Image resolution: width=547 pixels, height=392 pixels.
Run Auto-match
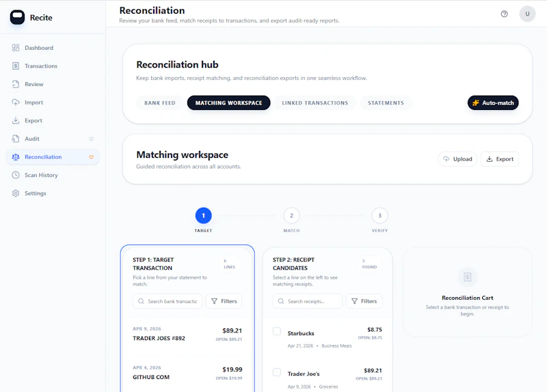[x=493, y=103]
